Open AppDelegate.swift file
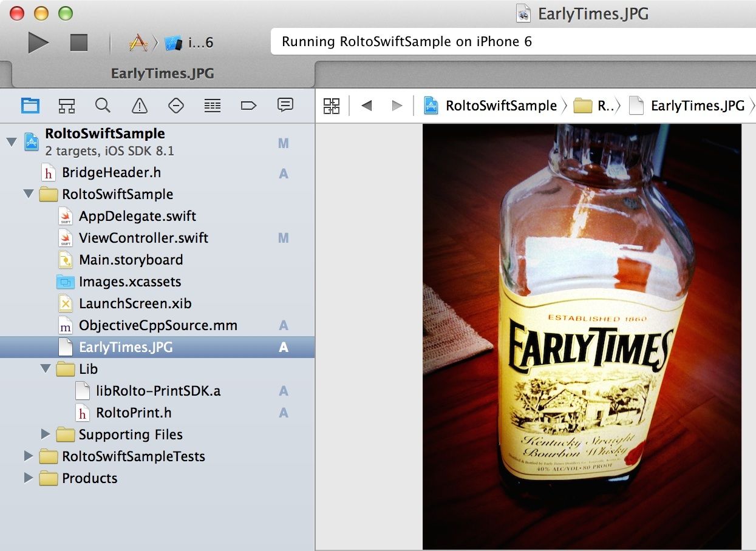The image size is (756, 551). [x=157, y=216]
